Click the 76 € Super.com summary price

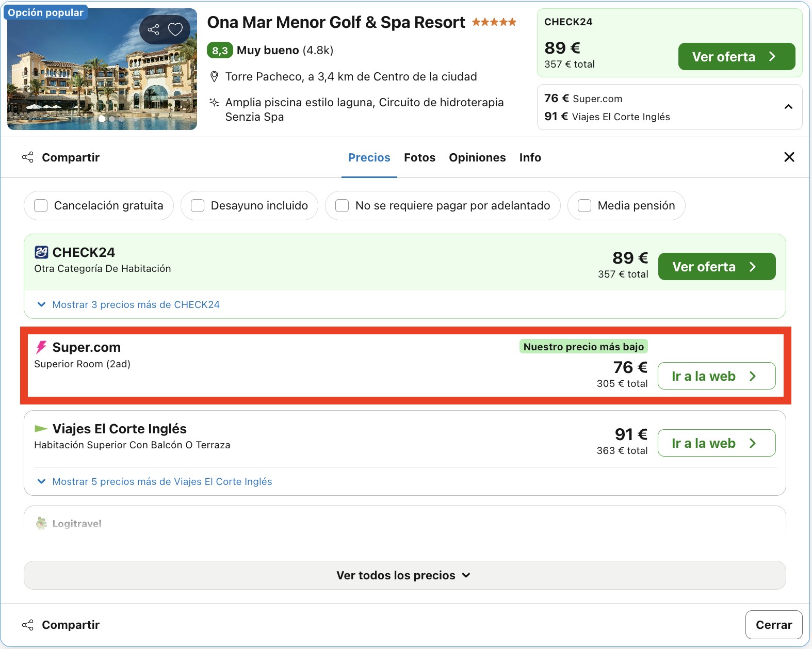(x=583, y=99)
